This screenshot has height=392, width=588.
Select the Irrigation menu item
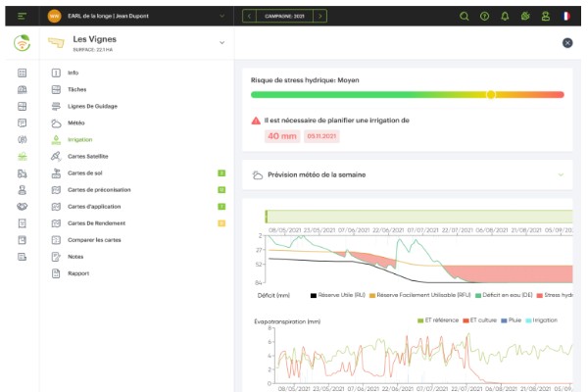coord(80,139)
